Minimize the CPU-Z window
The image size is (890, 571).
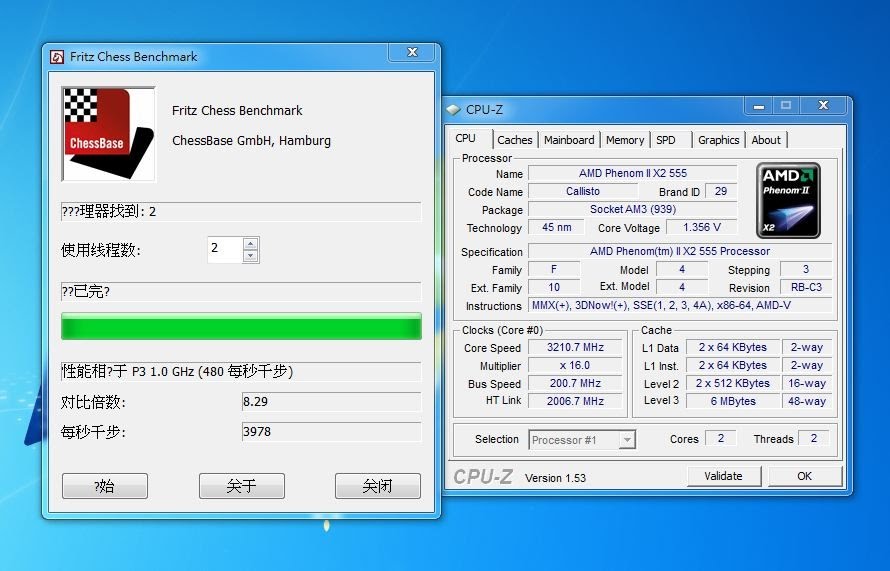[759, 106]
